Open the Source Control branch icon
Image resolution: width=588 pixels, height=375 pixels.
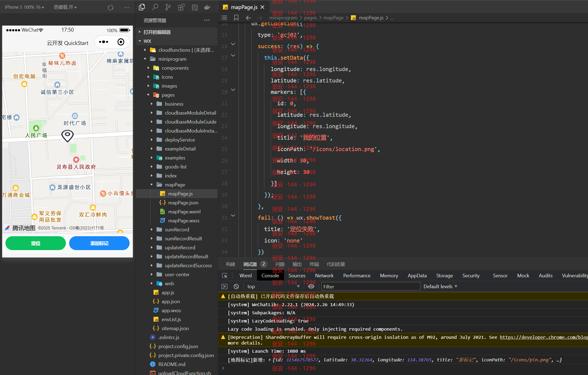[168, 7]
